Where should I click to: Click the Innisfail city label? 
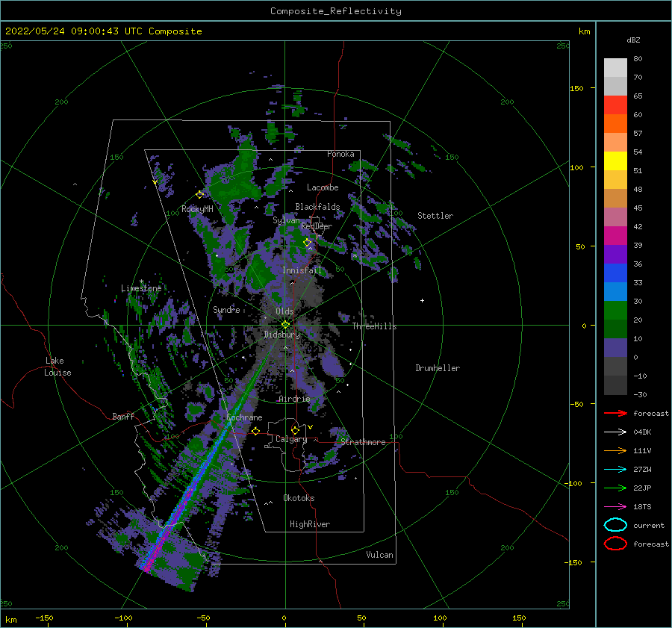tap(302, 270)
